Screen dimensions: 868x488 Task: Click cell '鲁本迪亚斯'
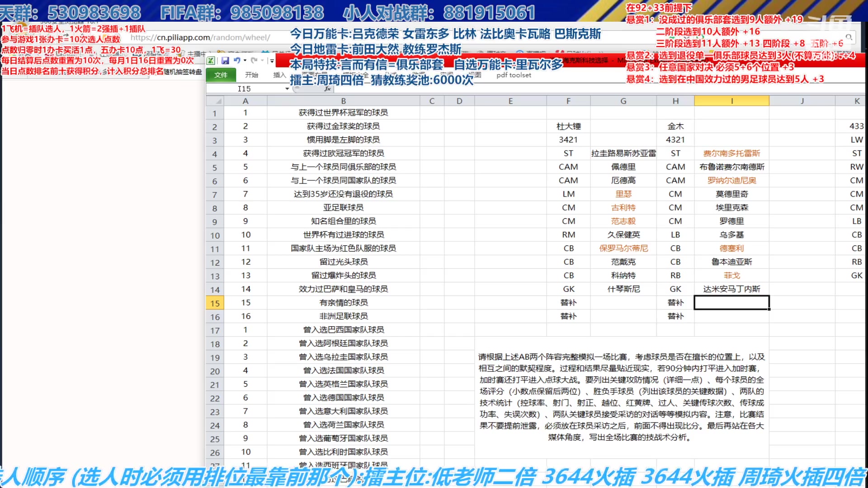[x=731, y=262]
